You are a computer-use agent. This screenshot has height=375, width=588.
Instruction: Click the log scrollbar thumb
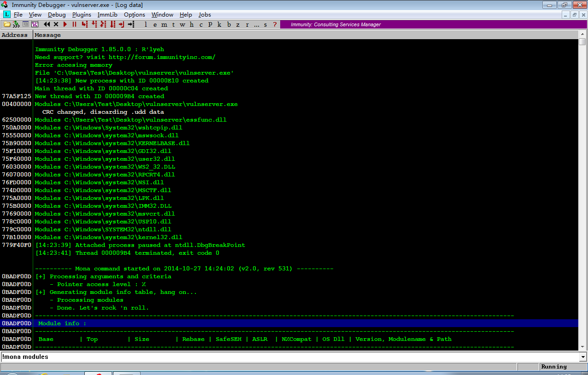tap(582, 42)
